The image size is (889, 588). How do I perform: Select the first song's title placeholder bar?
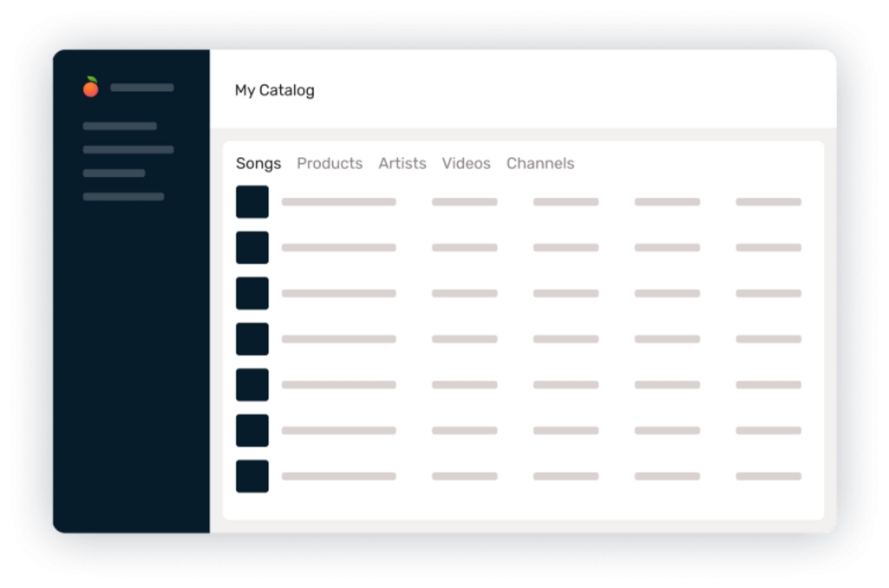tap(338, 201)
